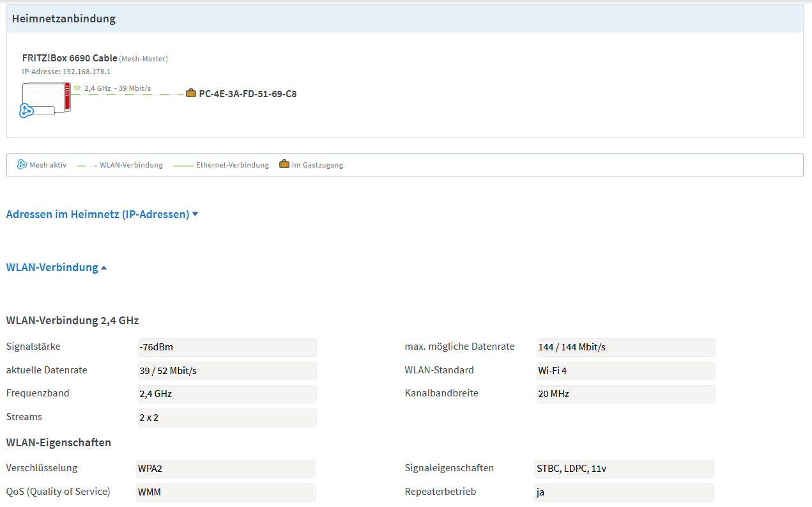Click the Gastzugang briefcase legend icon
Image resolution: width=812 pixels, height=507 pixels.
click(x=284, y=164)
